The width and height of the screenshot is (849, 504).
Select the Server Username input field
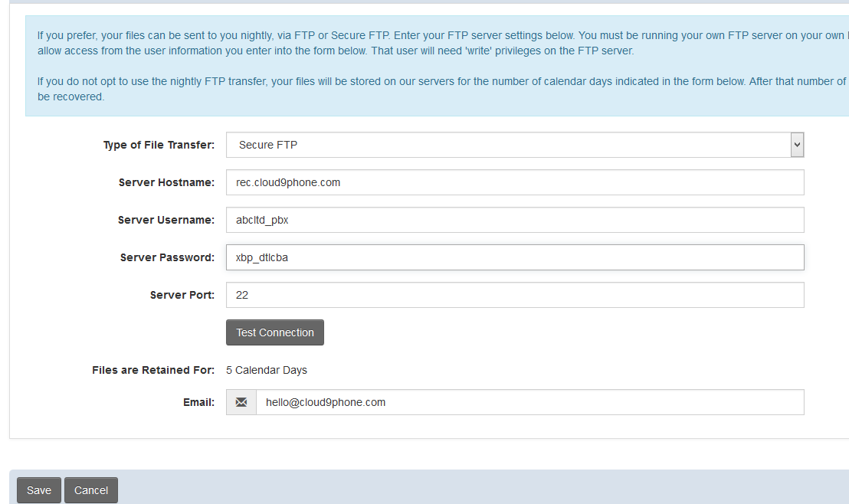[515, 220]
